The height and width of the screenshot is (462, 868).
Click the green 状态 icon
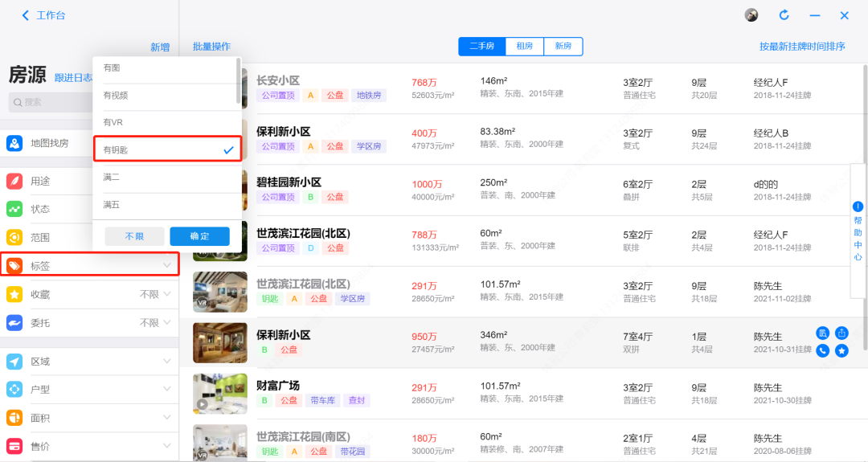click(x=14, y=209)
